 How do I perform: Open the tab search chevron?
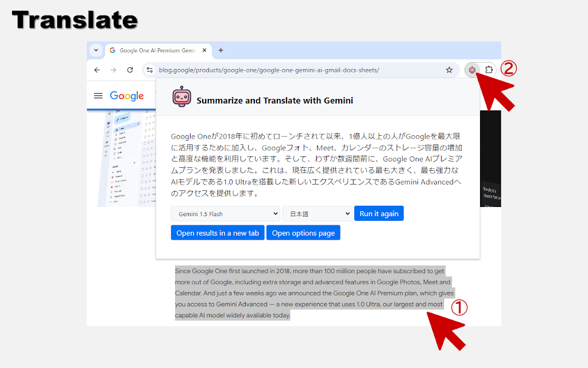[96, 51]
